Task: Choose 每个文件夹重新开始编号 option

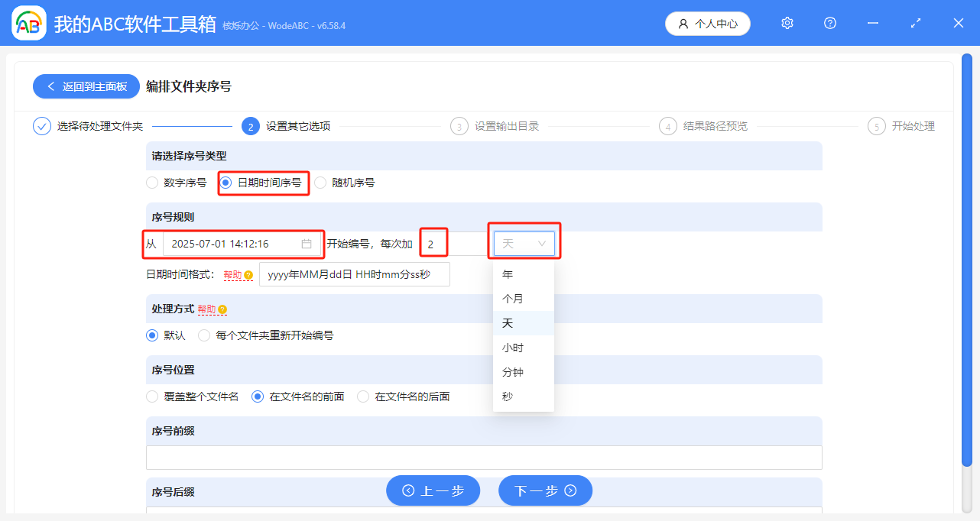Action: coord(204,335)
